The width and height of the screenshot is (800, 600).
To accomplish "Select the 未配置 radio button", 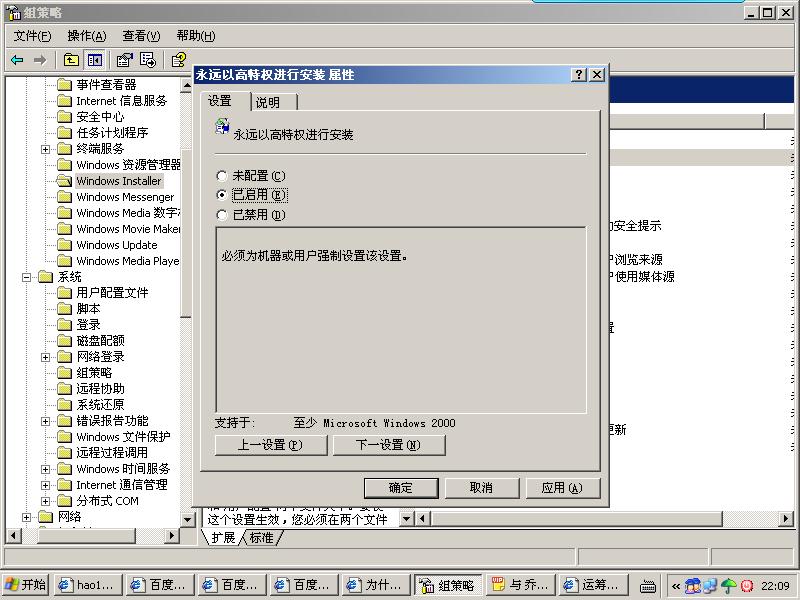I will pyautogui.click(x=221, y=176).
